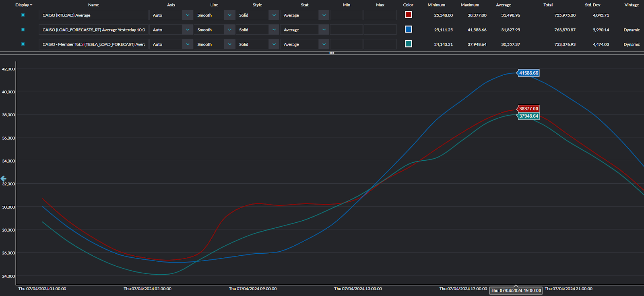Click the blue color swatch for LOAD_FORECASTS_RT
The width and height of the screenshot is (644, 296).
pos(408,29)
